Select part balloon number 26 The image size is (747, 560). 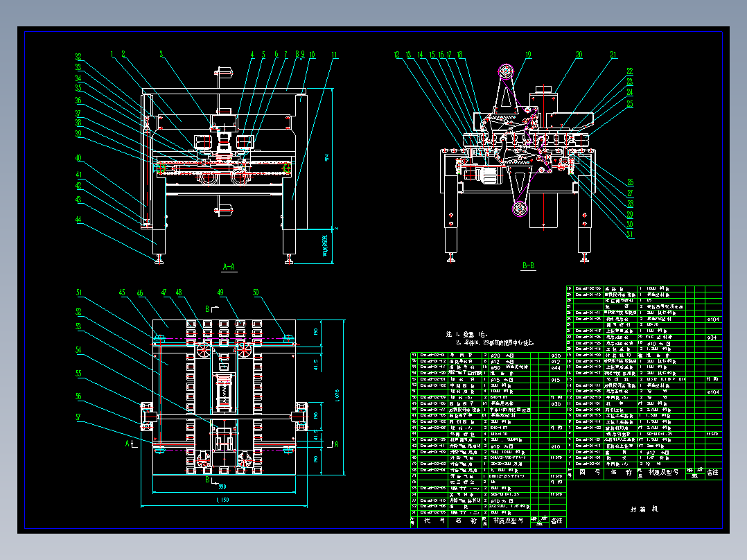(631, 182)
